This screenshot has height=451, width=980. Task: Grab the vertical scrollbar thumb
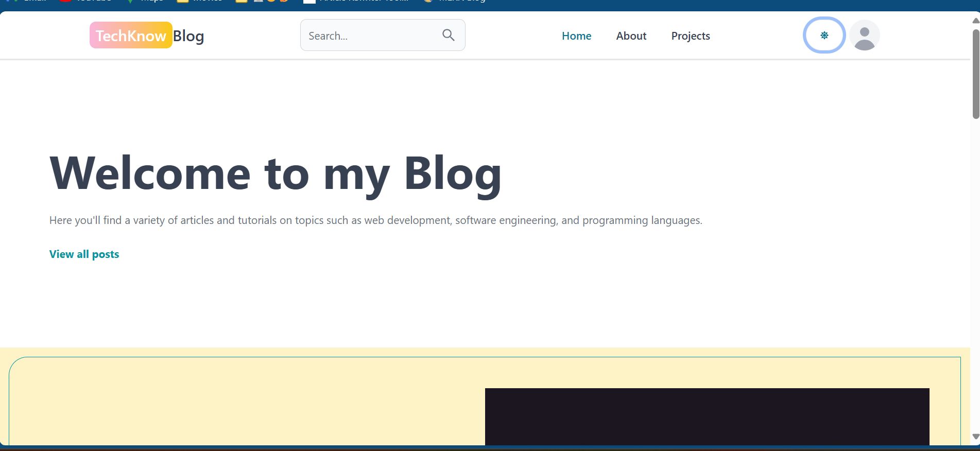(x=975, y=75)
